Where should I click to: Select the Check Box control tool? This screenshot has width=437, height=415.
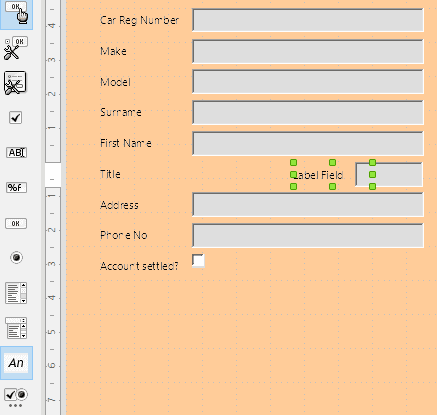[x=16, y=118]
